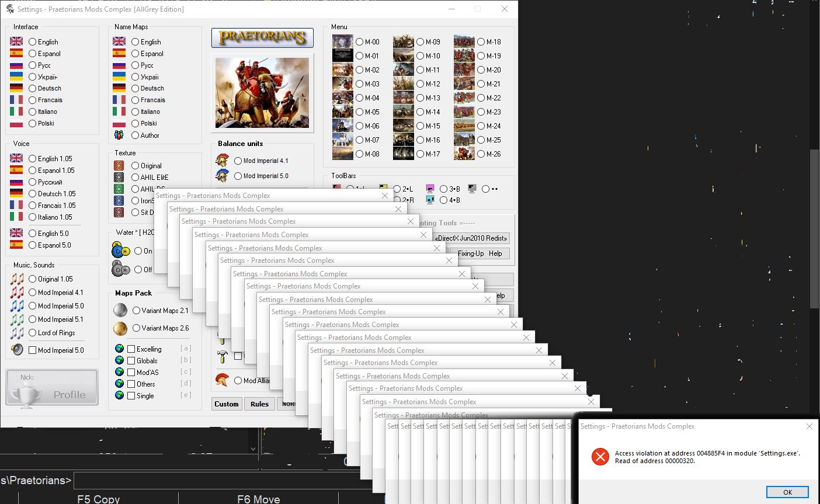This screenshot has height=504, width=820.
Task: Tick the Globals maps checkbox
Action: [x=131, y=360]
